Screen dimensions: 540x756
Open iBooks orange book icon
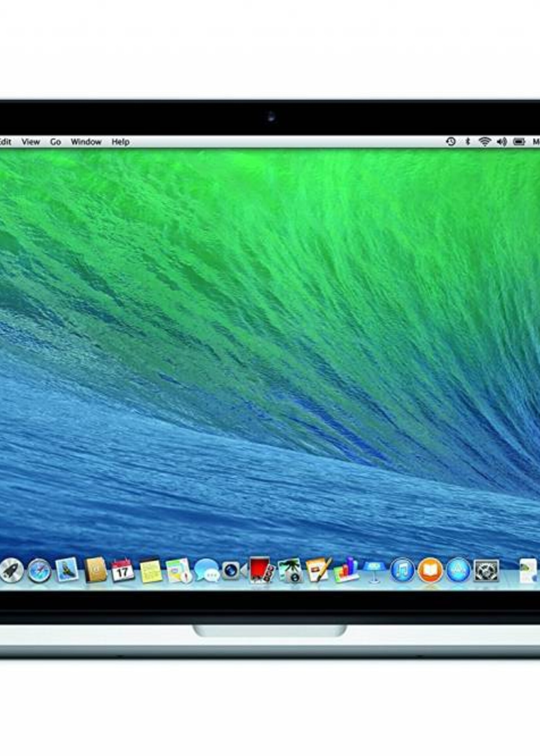pos(430,570)
